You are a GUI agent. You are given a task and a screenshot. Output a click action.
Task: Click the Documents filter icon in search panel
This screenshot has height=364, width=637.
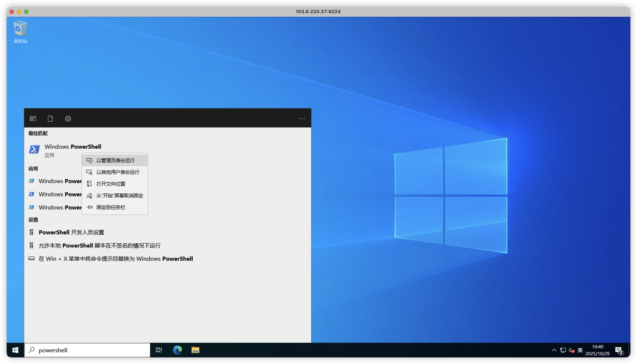point(50,118)
